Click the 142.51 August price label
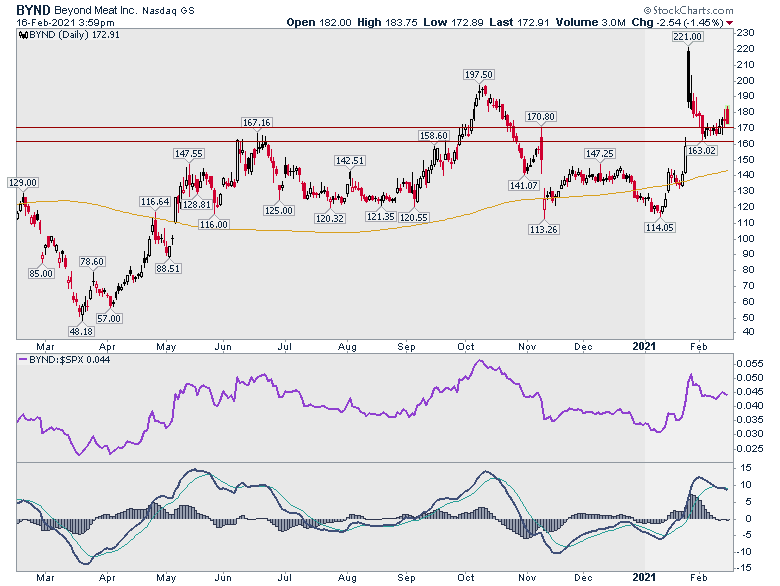Image resolution: width=780 pixels, height=586 pixels. [x=350, y=161]
